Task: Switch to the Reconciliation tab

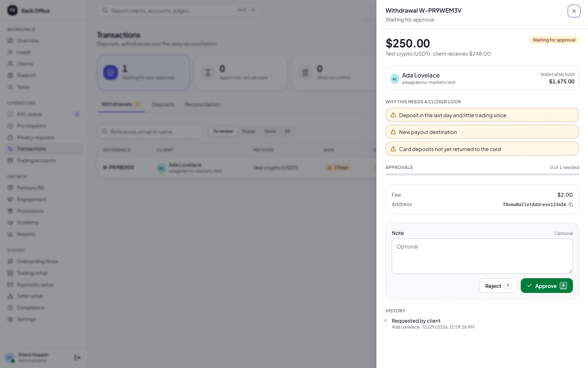Action: tap(202, 105)
